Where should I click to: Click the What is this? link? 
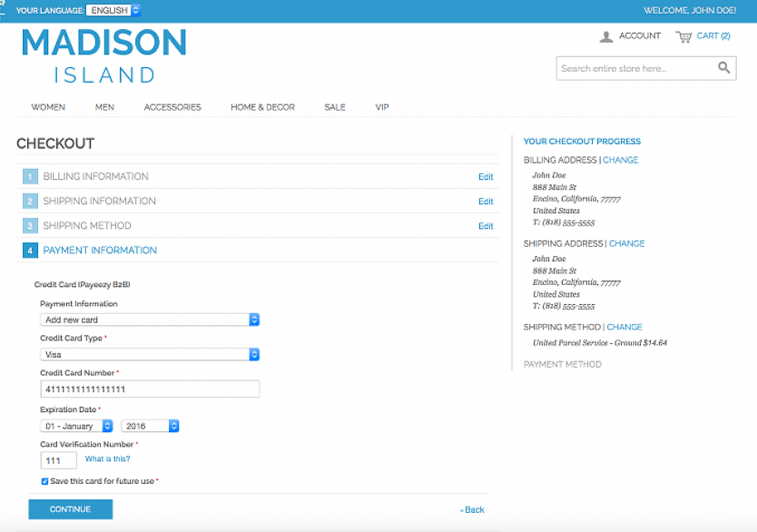point(107,459)
